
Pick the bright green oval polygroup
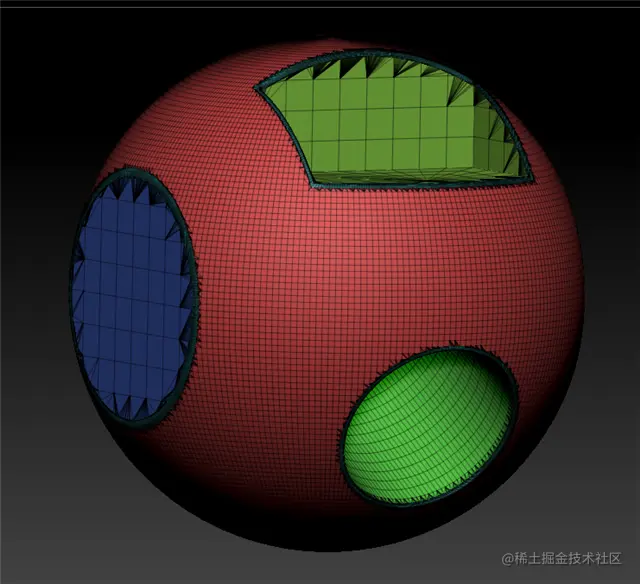429,426
